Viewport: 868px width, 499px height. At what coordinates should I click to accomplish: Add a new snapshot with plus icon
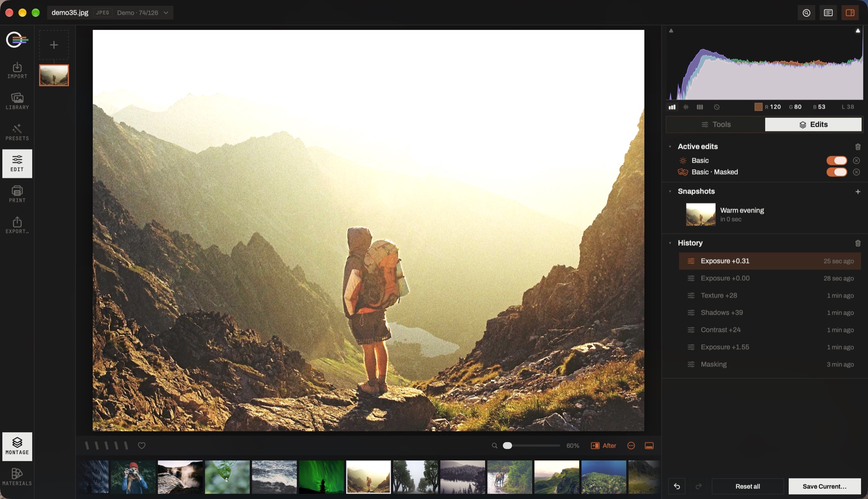(x=858, y=192)
